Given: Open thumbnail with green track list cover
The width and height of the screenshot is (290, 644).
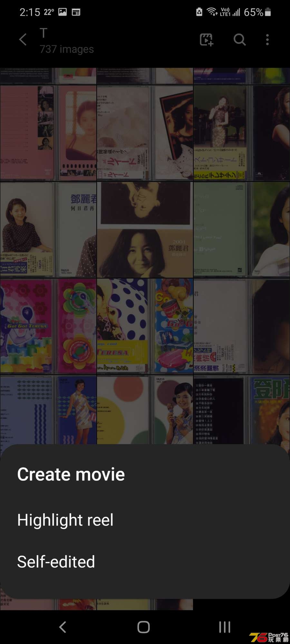Looking at the screenshot, I should coord(242,230).
